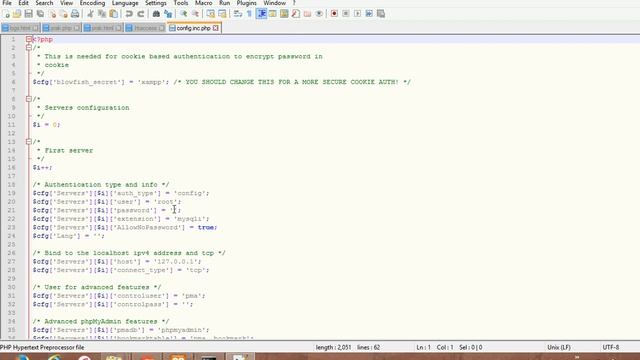This screenshot has height=360, width=640.
Task: Open the Language menu
Action: (125, 3)
